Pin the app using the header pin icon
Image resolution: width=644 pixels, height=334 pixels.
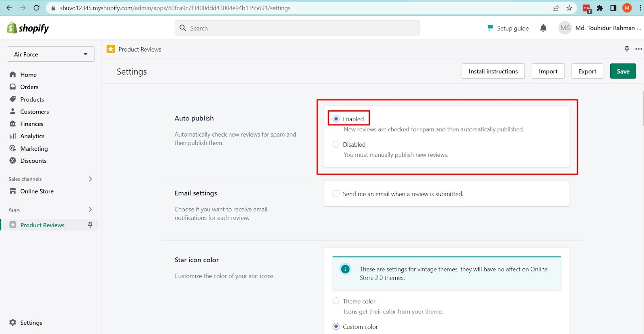[x=627, y=49]
